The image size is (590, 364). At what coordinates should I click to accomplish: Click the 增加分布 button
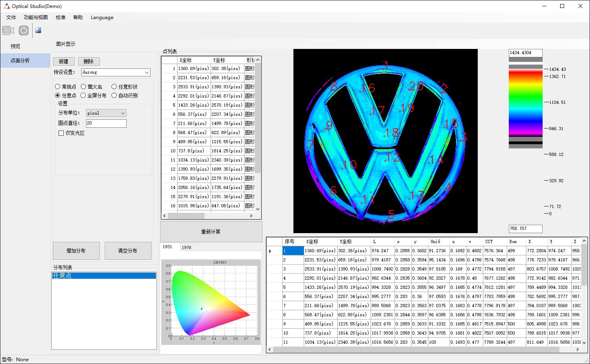76,251
